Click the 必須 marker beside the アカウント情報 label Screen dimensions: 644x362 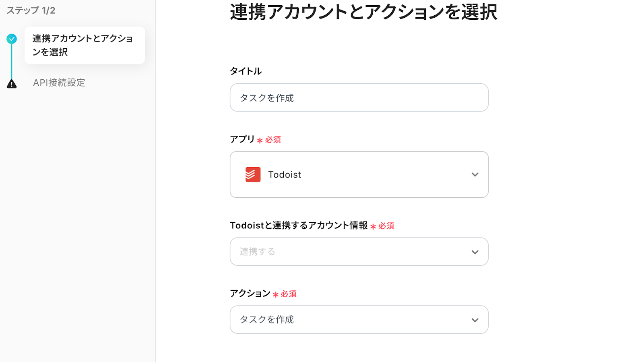pos(382,226)
